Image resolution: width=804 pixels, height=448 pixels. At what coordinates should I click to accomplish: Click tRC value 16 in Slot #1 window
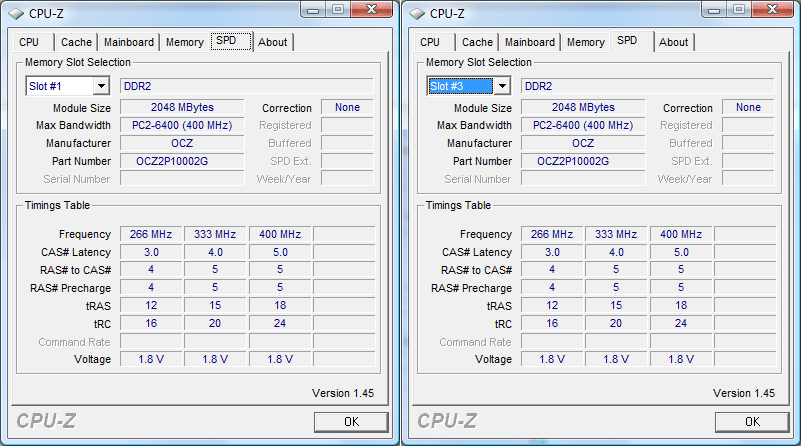(151, 323)
